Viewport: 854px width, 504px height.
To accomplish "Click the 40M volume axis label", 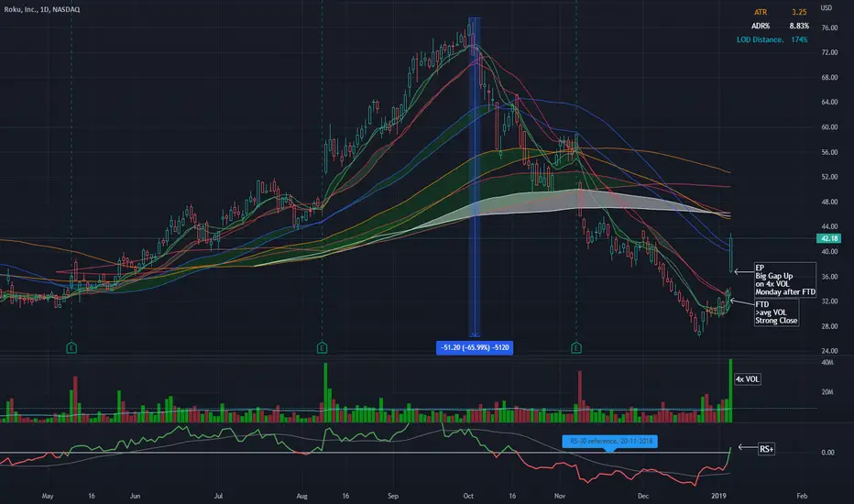I will (827, 362).
